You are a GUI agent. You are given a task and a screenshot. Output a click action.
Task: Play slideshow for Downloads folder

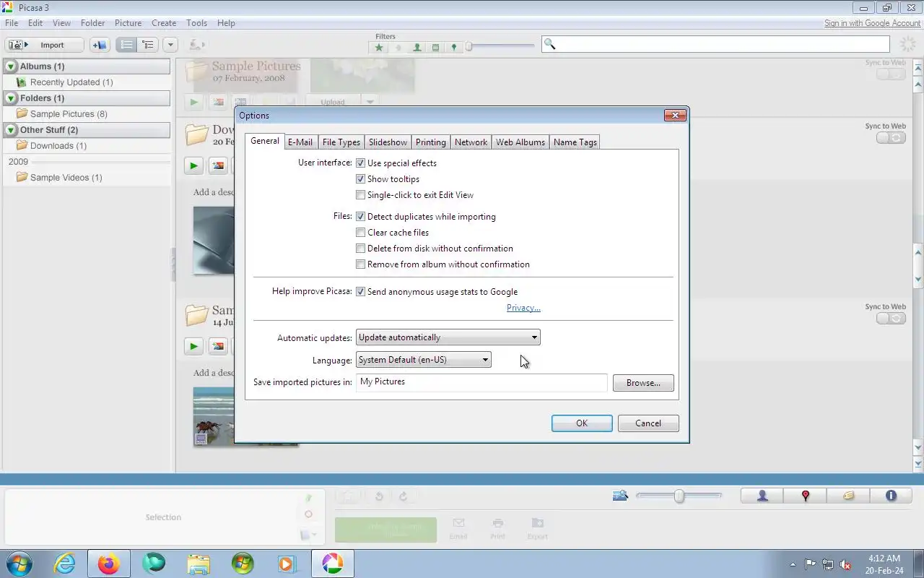pos(193,165)
